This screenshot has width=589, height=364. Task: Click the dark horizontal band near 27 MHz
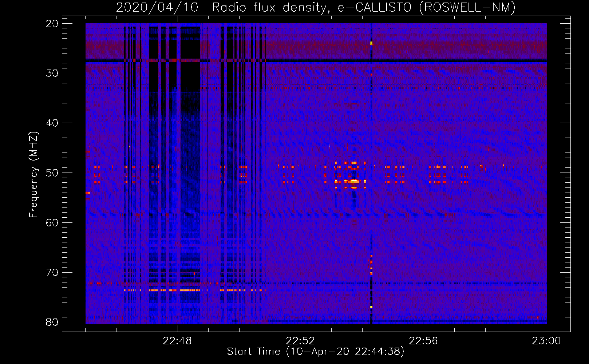coord(316,61)
